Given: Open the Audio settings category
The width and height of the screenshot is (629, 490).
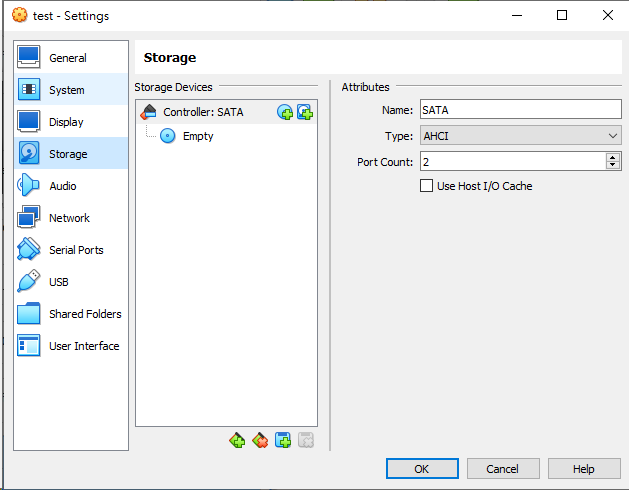Looking at the screenshot, I should tap(63, 186).
